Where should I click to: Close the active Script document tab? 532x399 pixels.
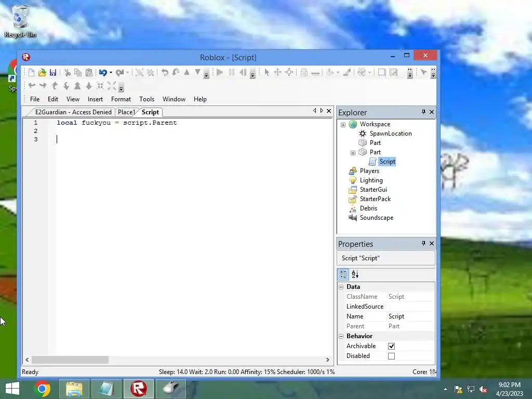pyautogui.click(x=329, y=111)
